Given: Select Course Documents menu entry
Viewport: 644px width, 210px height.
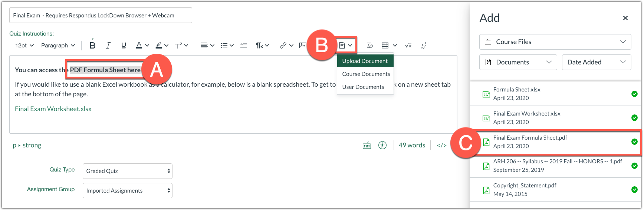Looking at the screenshot, I should [x=366, y=74].
